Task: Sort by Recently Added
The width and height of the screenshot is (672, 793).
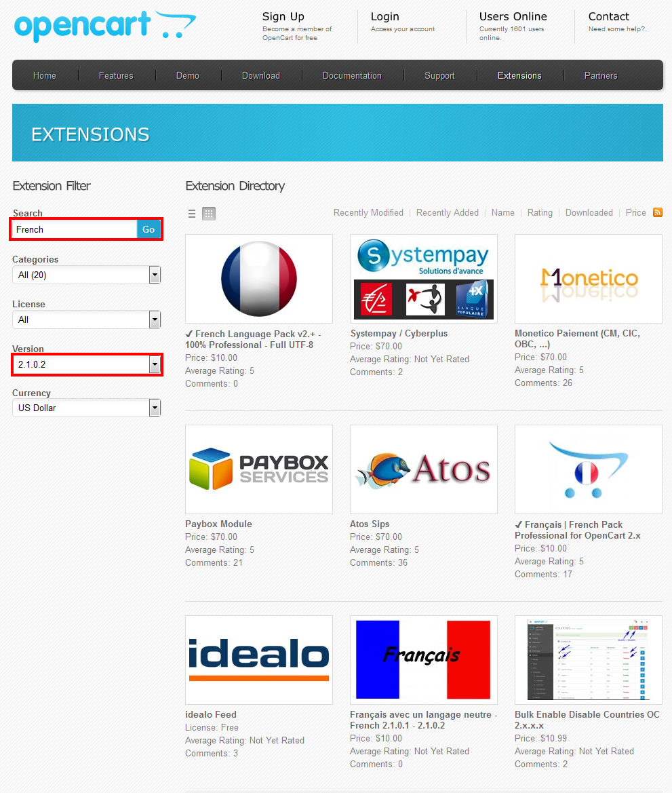Action: tap(448, 213)
